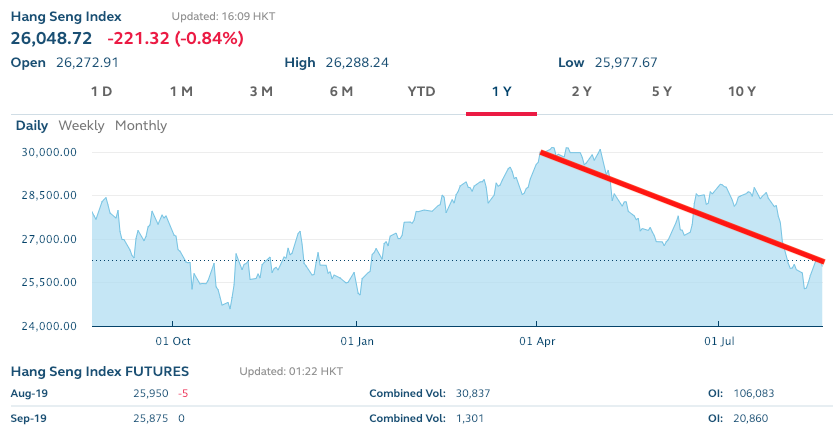Click the Hang Seng Index title
The image size is (833, 431).
[65, 17]
